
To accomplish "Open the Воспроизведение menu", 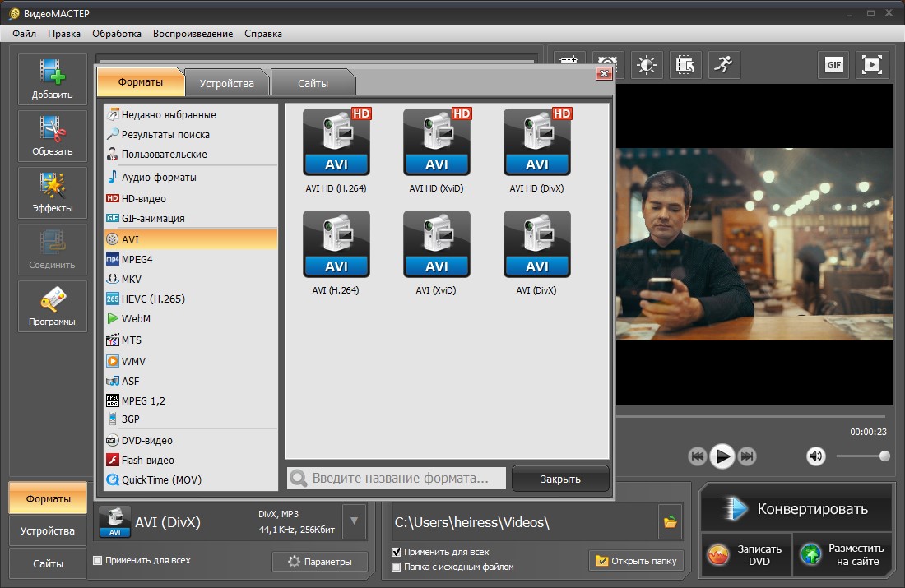I will point(193,34).
